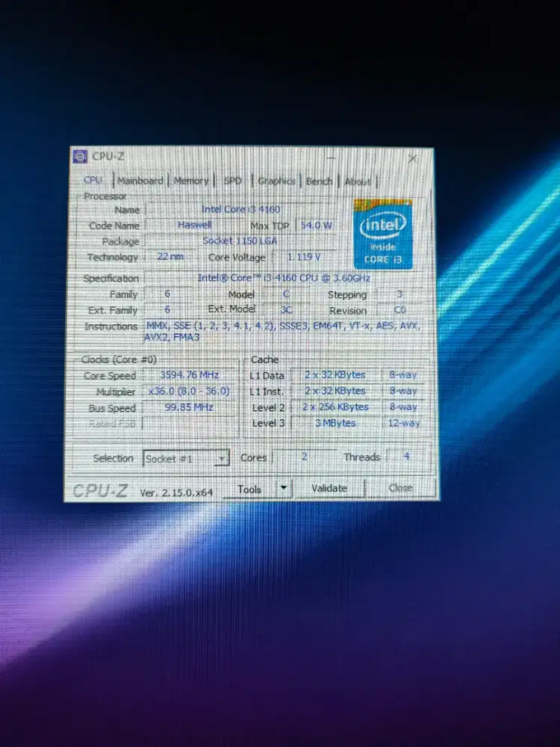This screenshot has width=560, height=747.
Task: Click the Intel Core i3 logo badge
Action: click(383, 235)
